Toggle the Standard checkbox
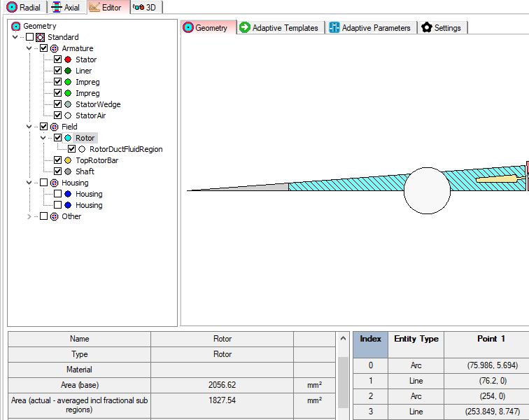This screenshot has width=529, height=420. (x=29, y=37)
